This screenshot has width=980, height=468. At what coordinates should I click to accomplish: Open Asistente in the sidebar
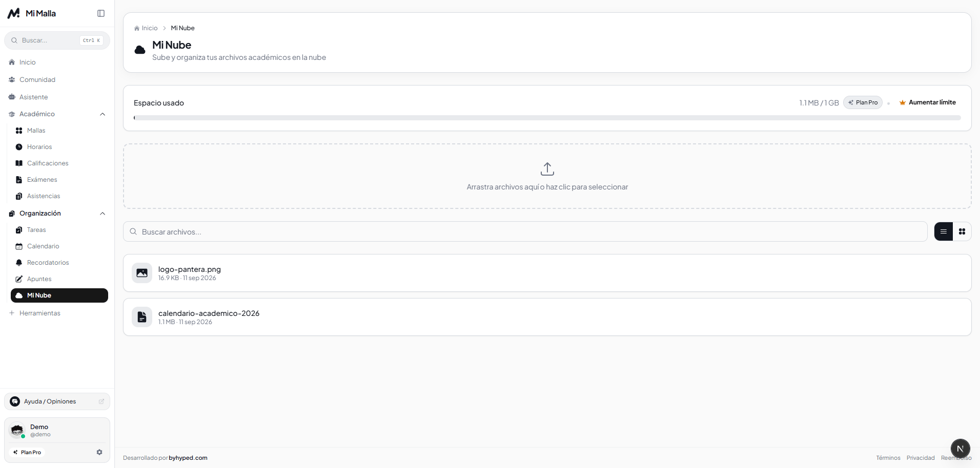tap(57, 97)
